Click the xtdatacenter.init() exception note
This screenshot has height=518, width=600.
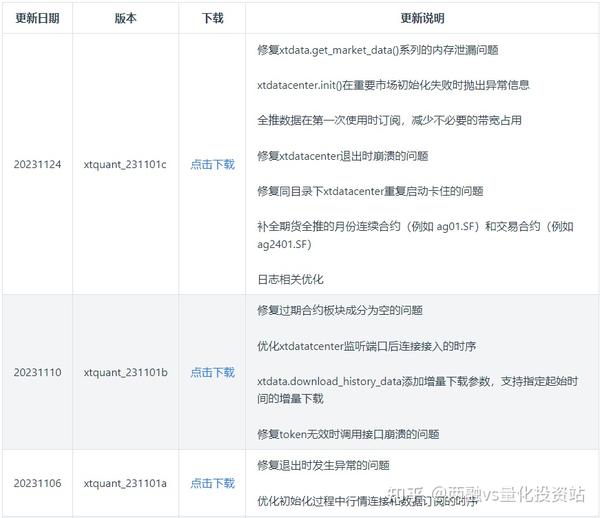coord(393,85)
